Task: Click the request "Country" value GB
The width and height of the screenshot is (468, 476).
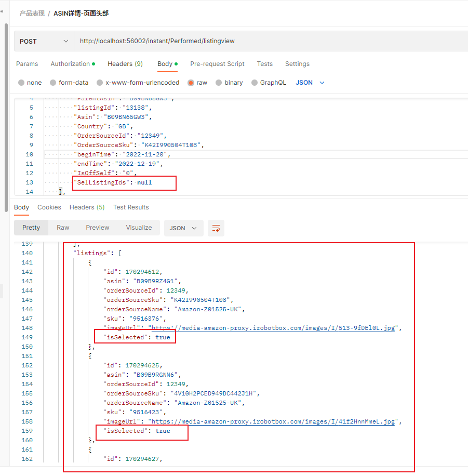Action: [122, 126]
